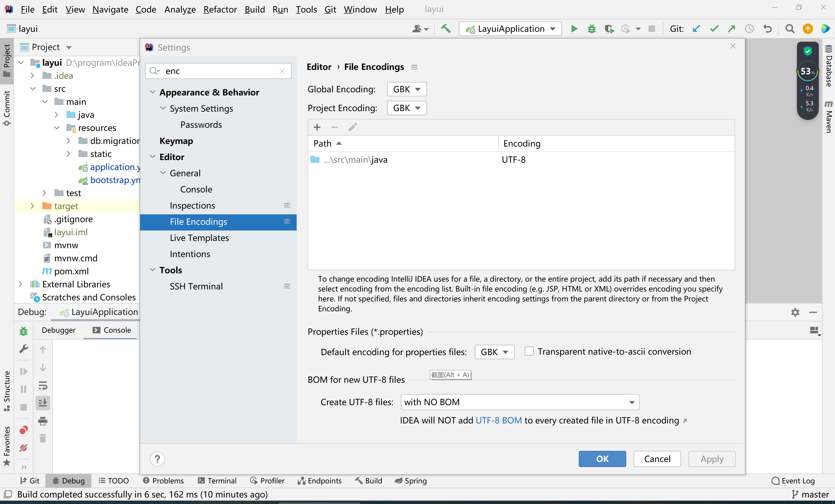Viewport: 835px width, 504px height.
Task: Click the master git branch widget
Action: tap(810, 495)
